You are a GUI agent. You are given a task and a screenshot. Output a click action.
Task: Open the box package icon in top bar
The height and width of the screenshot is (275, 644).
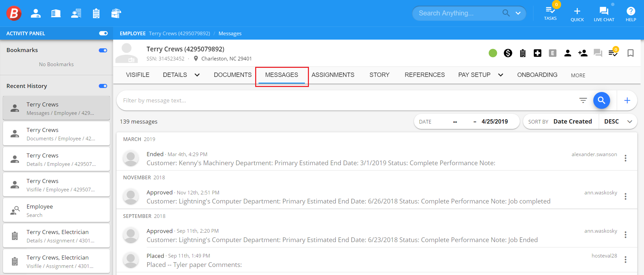click(116, 13)
